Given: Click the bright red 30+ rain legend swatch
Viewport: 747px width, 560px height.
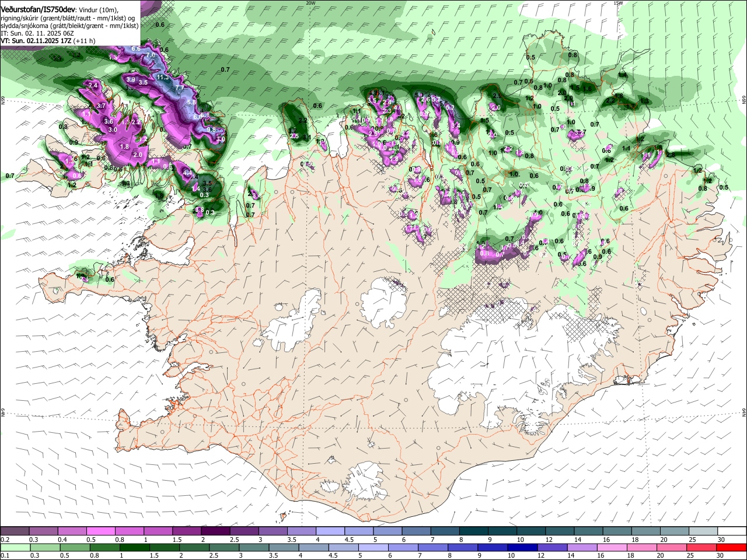Looking at the screenshot, I should [731, 547].
